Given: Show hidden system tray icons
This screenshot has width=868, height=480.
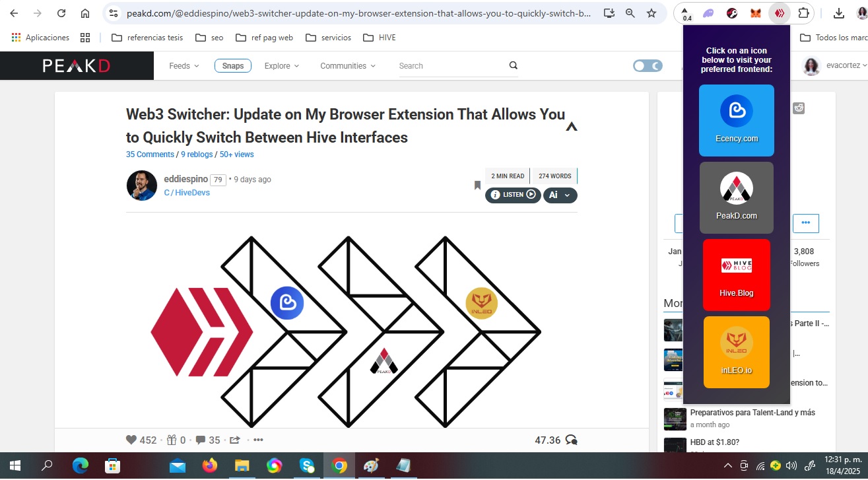Looking at the screenshot, I should pos(728,465).
